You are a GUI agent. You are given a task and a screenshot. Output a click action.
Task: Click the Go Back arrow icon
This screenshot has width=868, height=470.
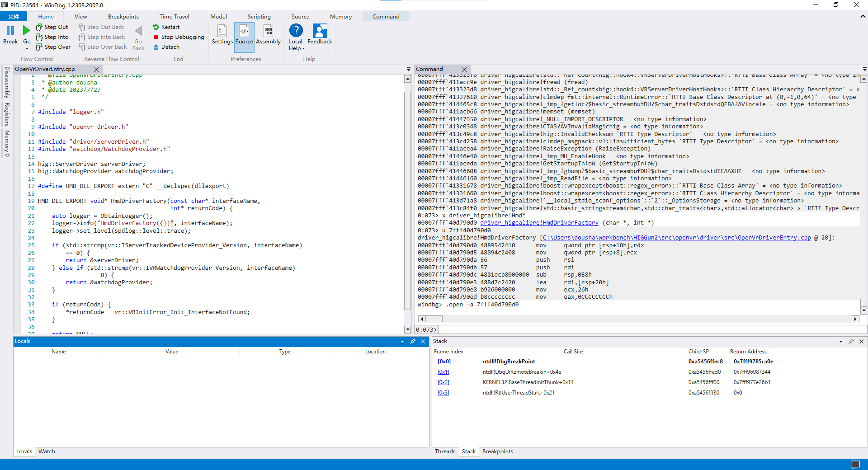(x=138, y=31)
